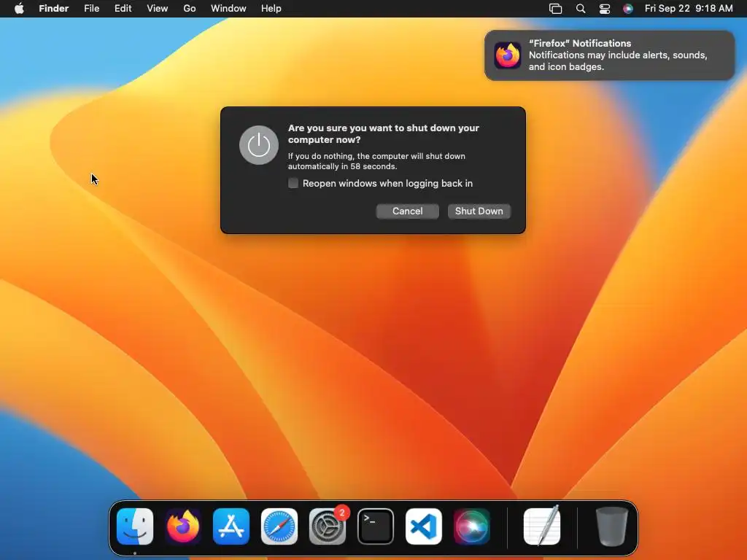Launch Firefox from the Dock
Image resolution: width=747 pixels, height=560 pixels.
click(x=183, y=526)
